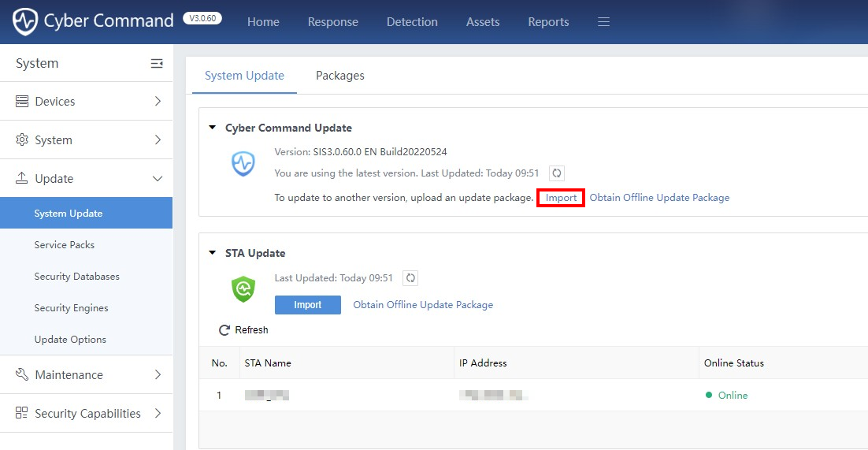Expand the System chevron in sidebar
This screenshot has width=868, height=450.
tap(158, 139)
